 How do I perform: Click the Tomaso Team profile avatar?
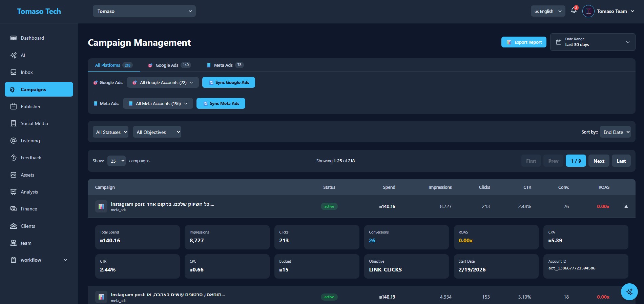[x=588, y=11]
